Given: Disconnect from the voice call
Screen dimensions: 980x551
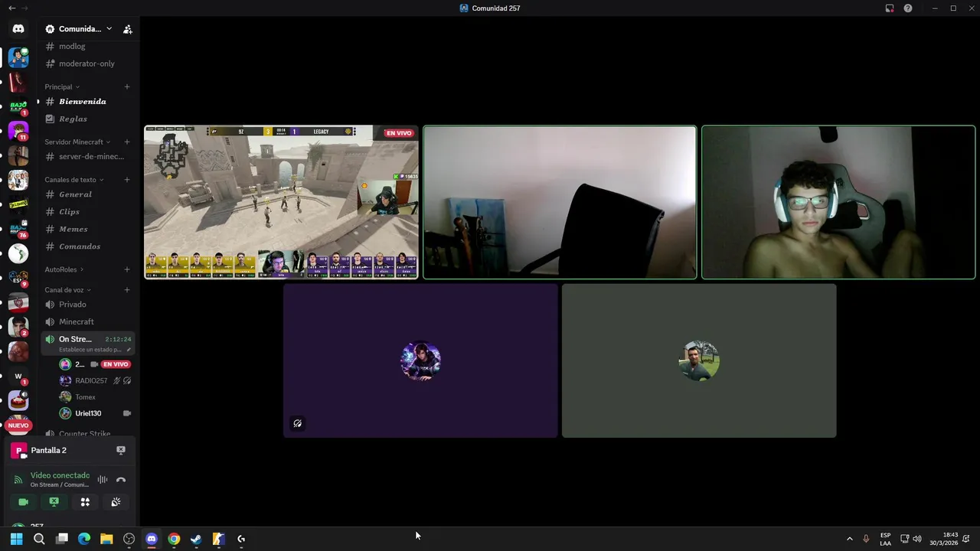Looking at the screenshot, I should [x=120, y=480].
